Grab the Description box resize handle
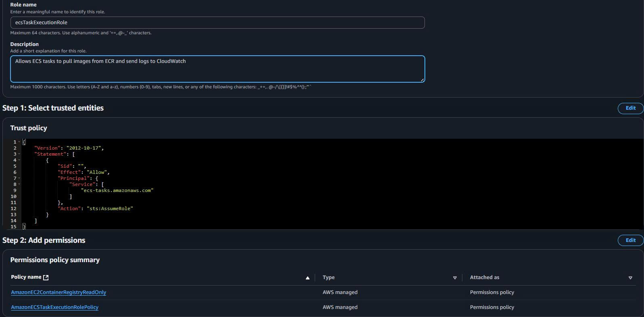644x317 pixels. [x=422, y=80]
